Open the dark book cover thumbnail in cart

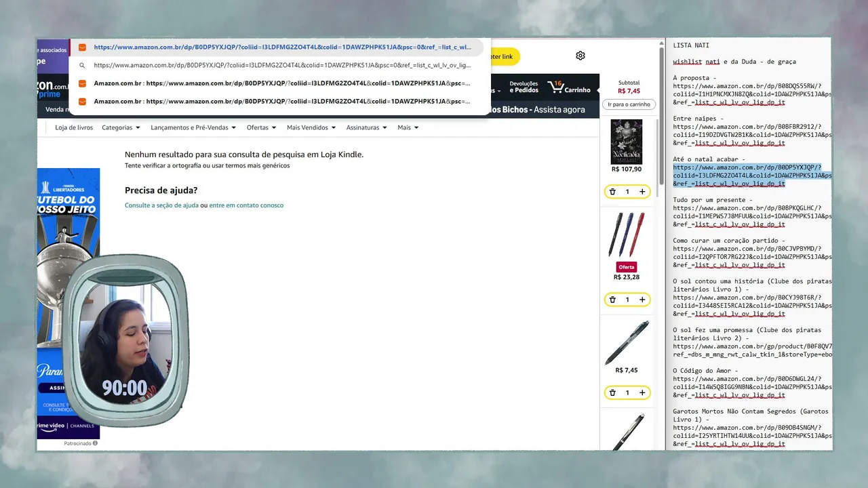(627, 142)
